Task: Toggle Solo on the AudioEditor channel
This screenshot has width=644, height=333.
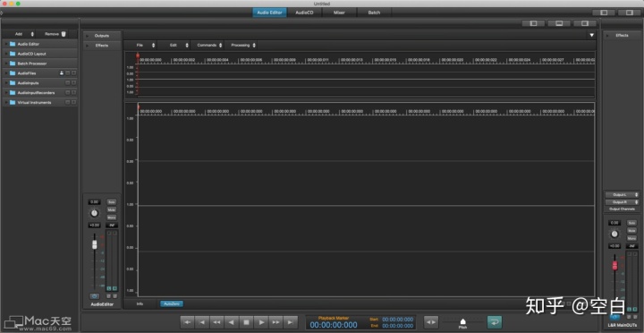Action: pos(111,201)
